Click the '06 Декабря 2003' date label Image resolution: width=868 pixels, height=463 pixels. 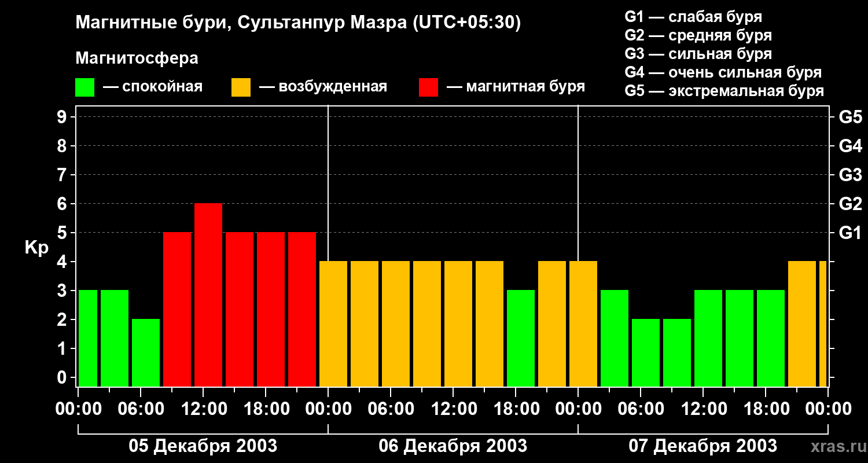[453, 446]
